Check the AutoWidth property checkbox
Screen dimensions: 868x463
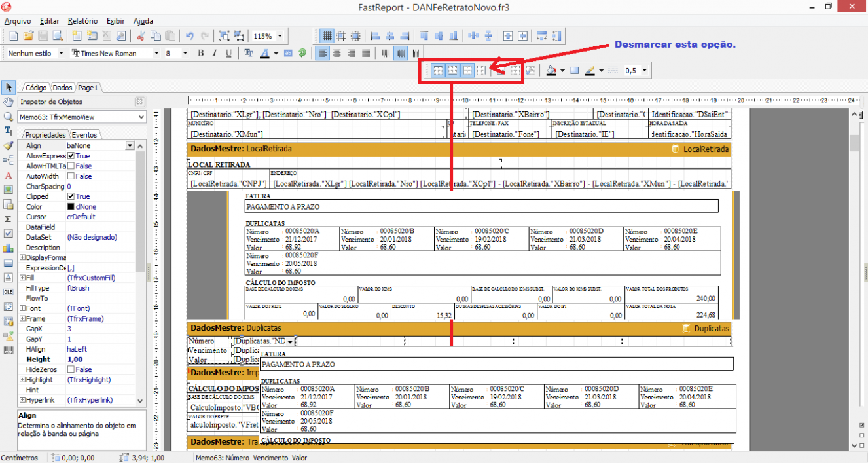tap(71, 176)
